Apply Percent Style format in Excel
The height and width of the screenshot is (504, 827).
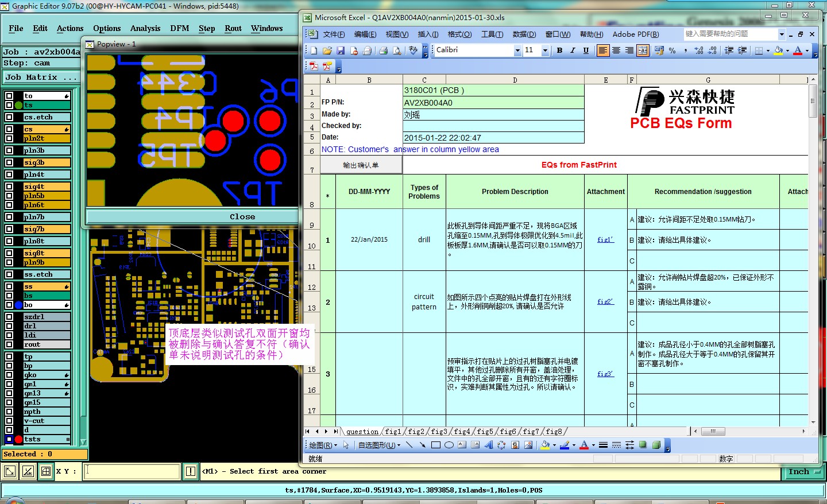click(673, 51)
